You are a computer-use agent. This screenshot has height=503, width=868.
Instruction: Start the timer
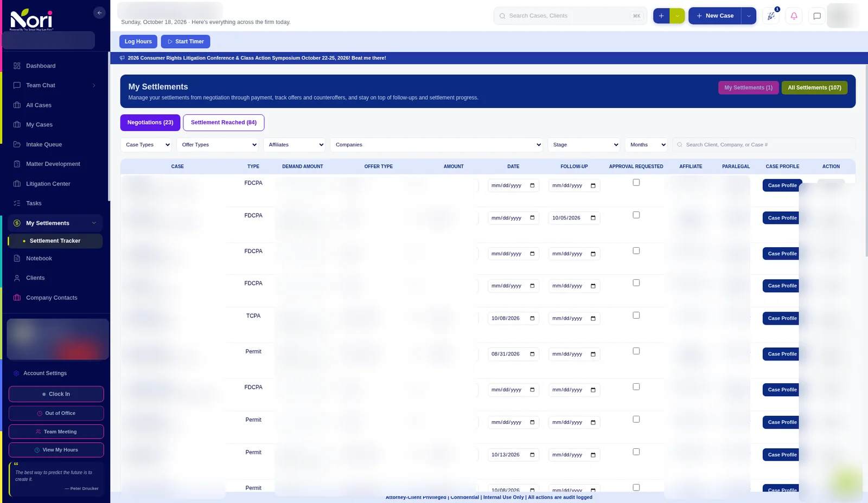(x=186, y=42)
